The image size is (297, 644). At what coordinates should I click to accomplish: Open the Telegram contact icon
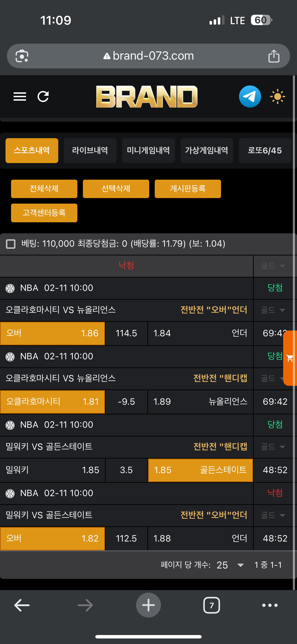click(250, 97)
